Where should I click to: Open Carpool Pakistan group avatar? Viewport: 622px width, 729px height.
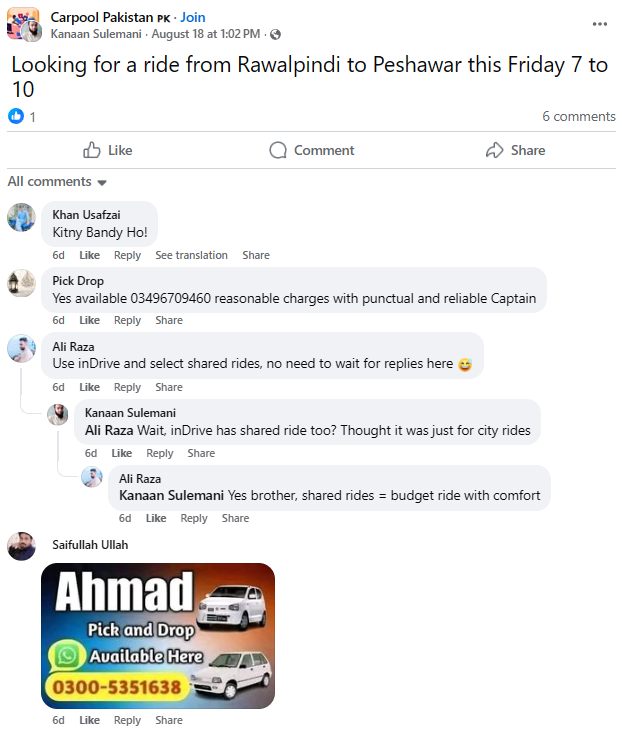[23, 24]
